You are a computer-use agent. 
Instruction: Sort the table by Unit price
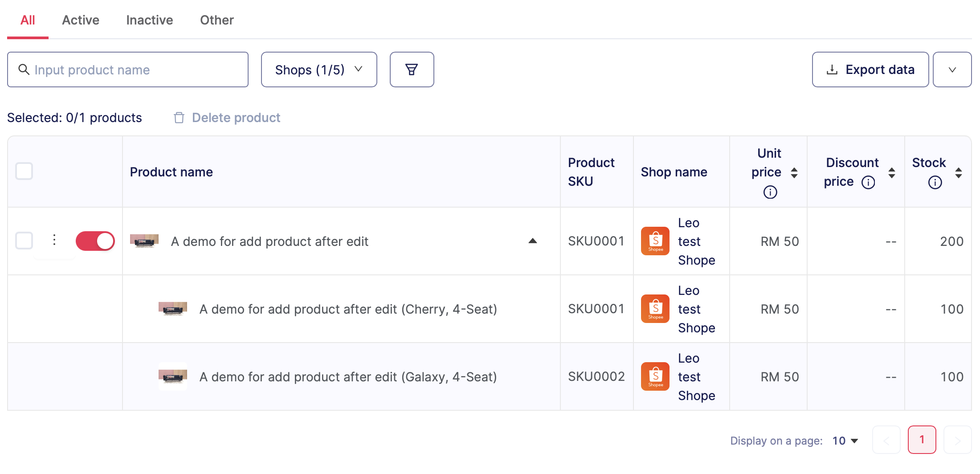tap(794, 173)
